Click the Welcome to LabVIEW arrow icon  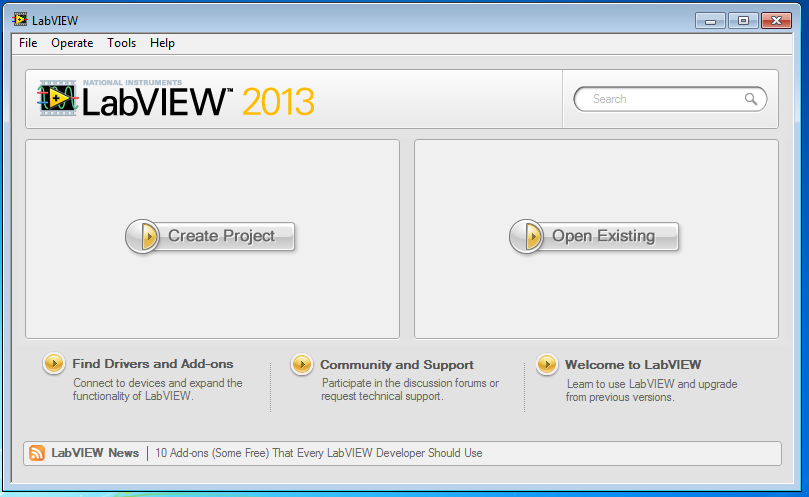[547, 364]
